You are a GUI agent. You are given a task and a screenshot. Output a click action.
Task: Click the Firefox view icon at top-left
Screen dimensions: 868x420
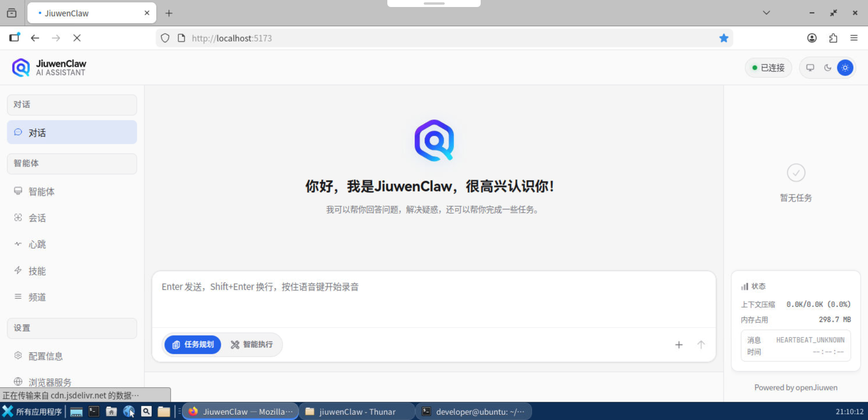(12, 13)
